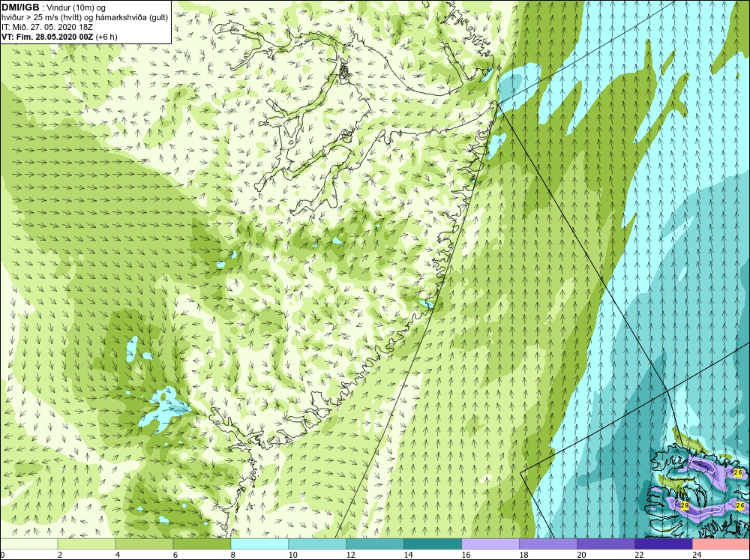This screenshot has width=750, height=560.
Task: Click the legend scale value '16'
Action: click(x=466, y=555)
